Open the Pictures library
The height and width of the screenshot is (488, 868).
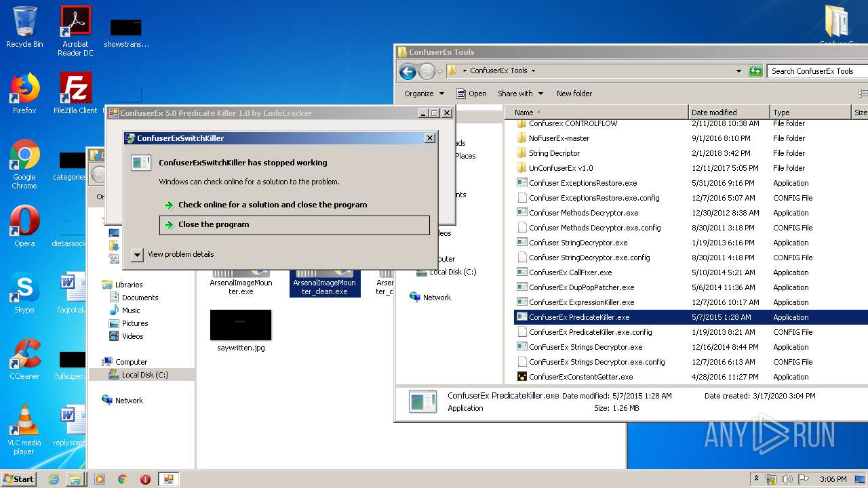[x=129, y=323]
